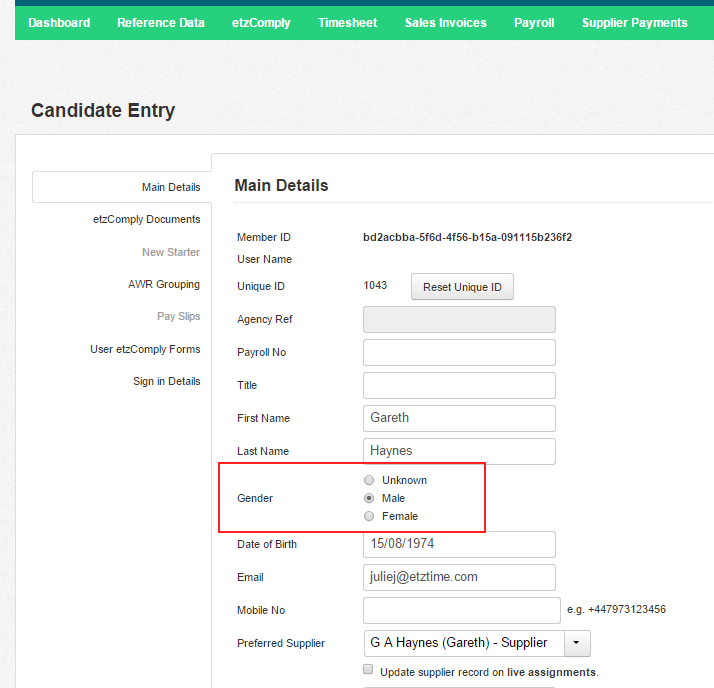Go to the etzComply menu
The image size is (714, 688).
[x=261, y=23]
